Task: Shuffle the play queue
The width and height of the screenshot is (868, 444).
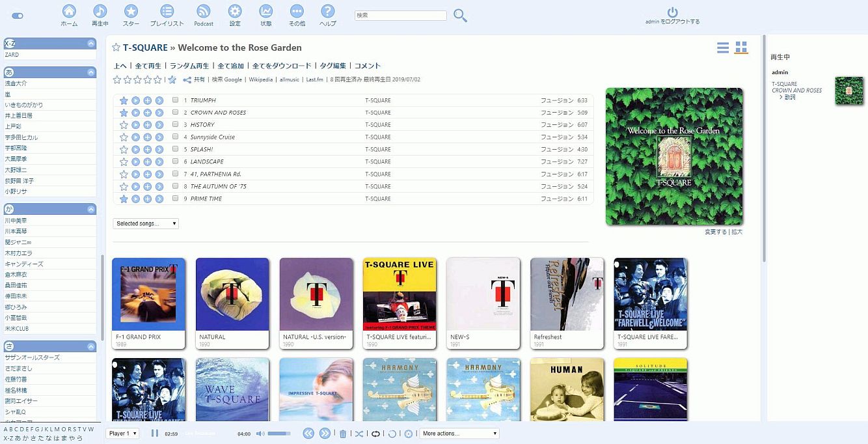Action: (x=359, y=434)
